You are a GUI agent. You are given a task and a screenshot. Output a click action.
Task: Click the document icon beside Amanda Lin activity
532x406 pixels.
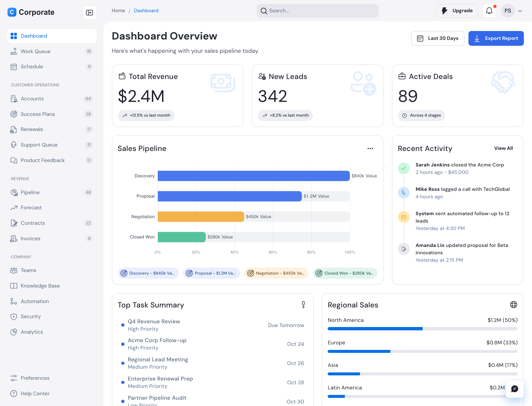coord(404,249)
